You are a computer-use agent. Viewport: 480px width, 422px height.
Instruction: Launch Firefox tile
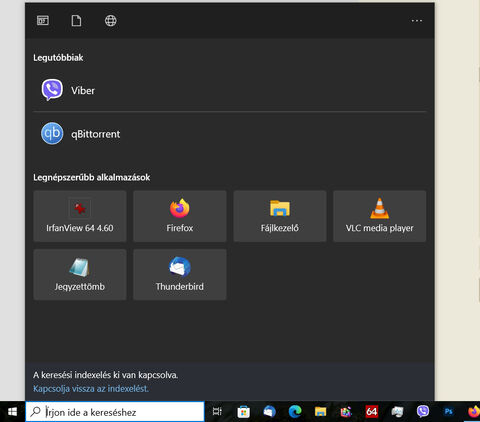click(x=180, y=216)
